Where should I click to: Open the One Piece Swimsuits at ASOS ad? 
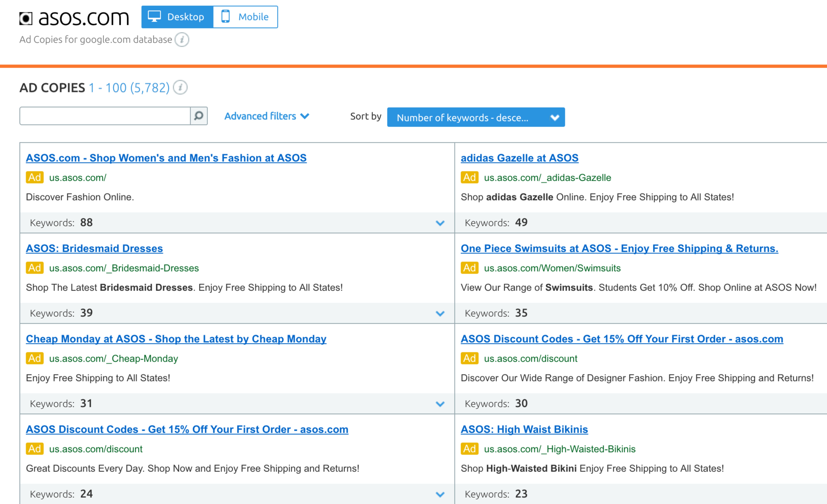tap(619, 249)
